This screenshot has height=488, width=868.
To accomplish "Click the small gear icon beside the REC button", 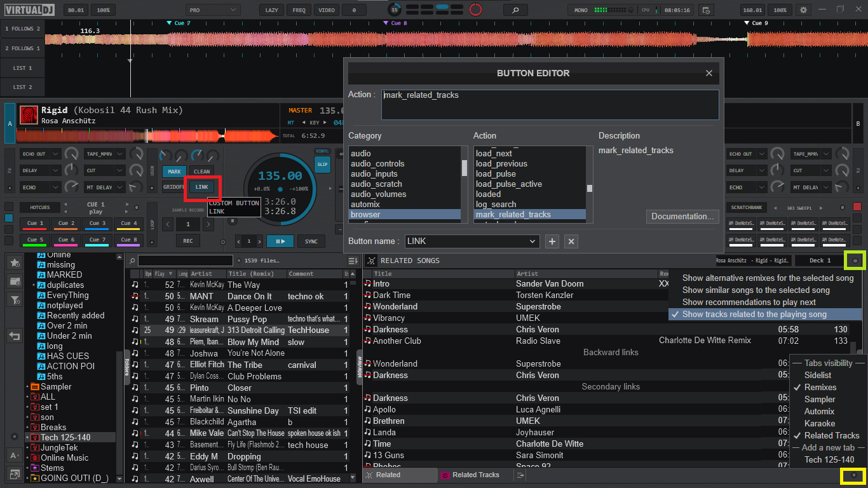I will pyautogui.click(x=222, y=242).
